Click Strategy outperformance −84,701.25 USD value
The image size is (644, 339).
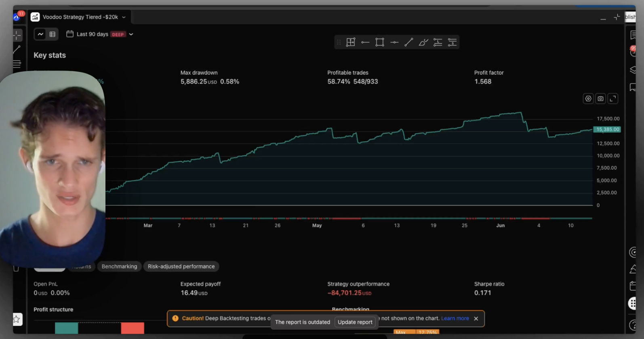point(349,293)
